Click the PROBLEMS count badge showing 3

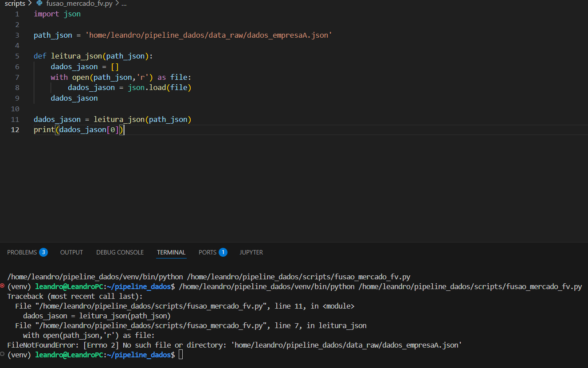(43, 252)
